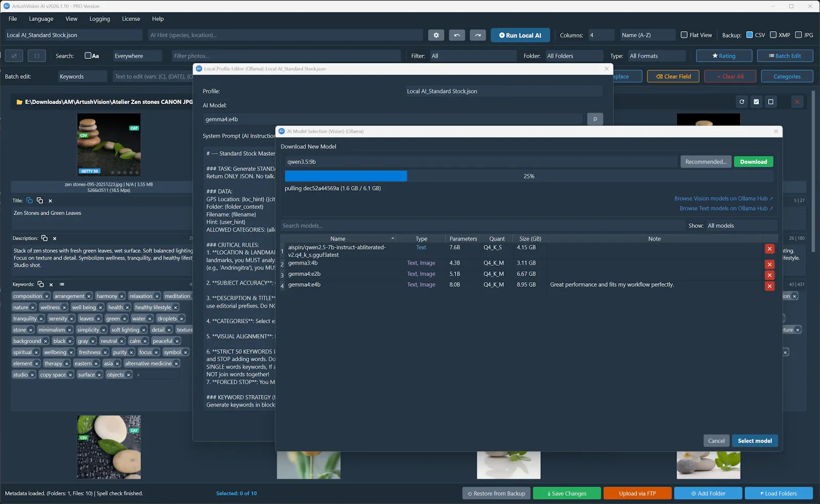The height and width of the screenshot is (504, 820).
Task: Open Browse Text models on Ollama Hub link
Action: 726,208
